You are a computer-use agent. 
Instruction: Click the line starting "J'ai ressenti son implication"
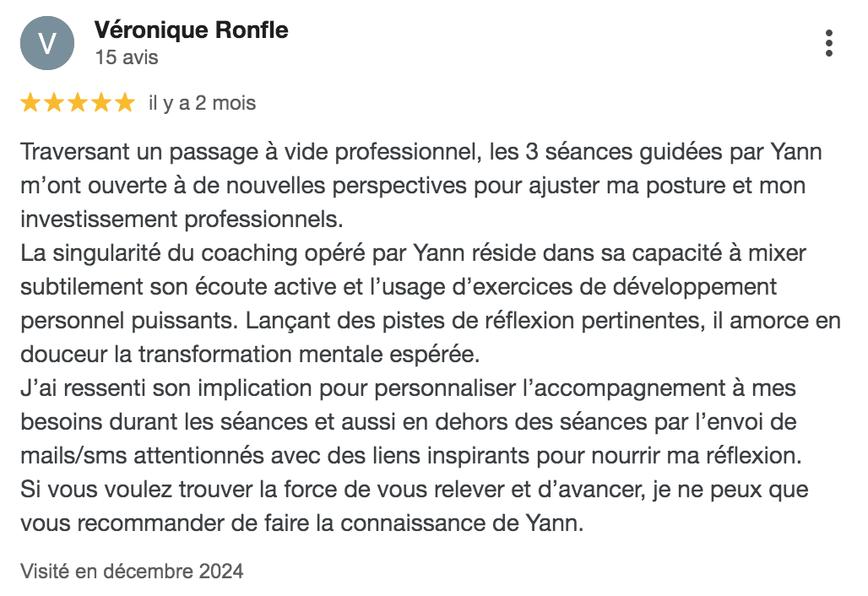[x=408, y=389]
